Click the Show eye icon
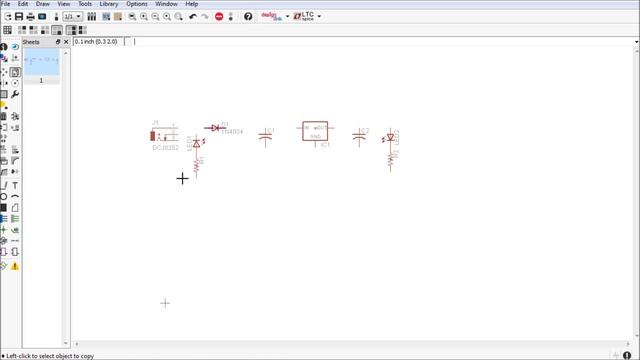The width and height of the screenshot is (640, 360). 15,47
